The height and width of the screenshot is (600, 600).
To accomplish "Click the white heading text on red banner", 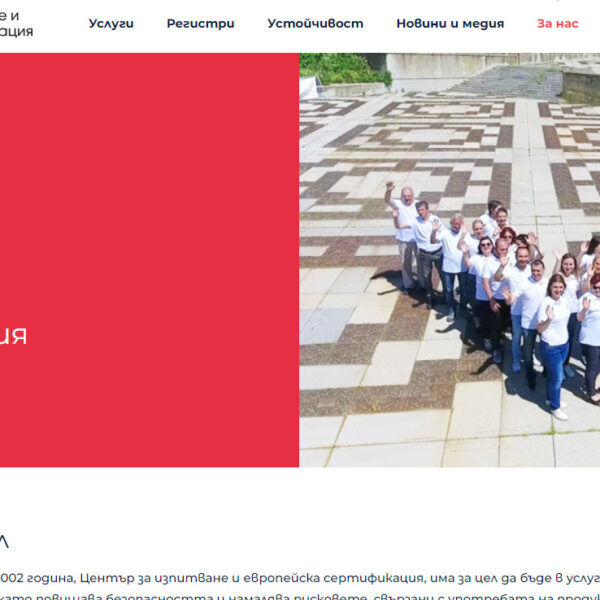I will [13, 336].
